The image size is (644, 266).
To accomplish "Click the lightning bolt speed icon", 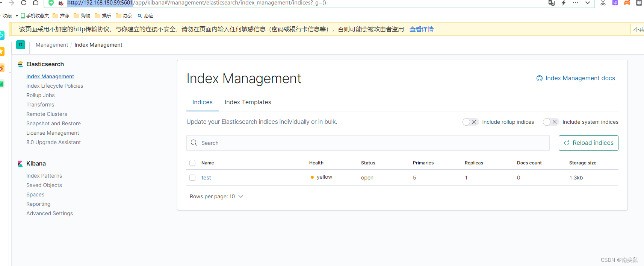I will [x=564, y=3].
